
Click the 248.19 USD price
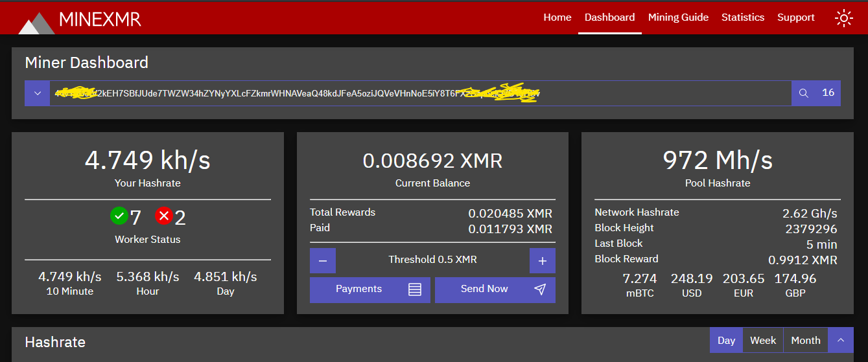[692, 278]
